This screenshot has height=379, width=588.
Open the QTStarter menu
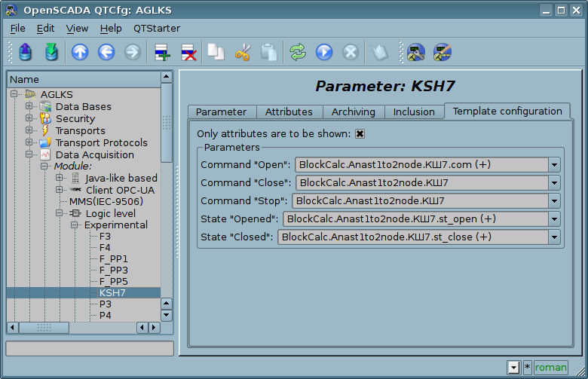tap(157, 29)
